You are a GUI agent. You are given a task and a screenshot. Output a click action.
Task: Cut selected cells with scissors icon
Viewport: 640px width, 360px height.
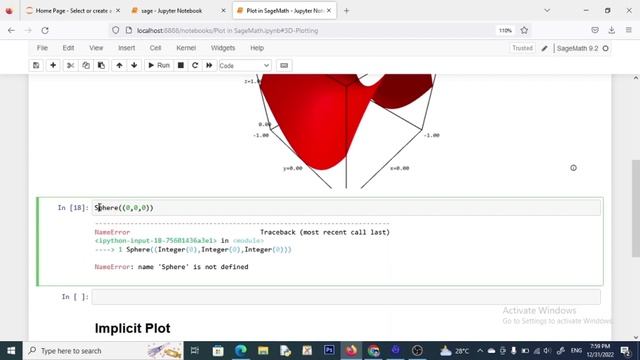[x=70, y=65]
